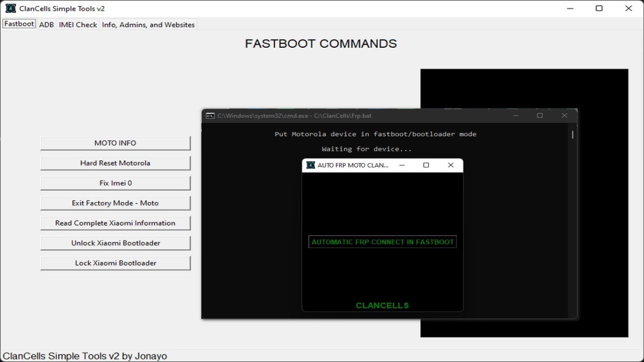644x362 pixels.
Task: Click the ClanCells app icon in main title bar
Action: (11, 9)
